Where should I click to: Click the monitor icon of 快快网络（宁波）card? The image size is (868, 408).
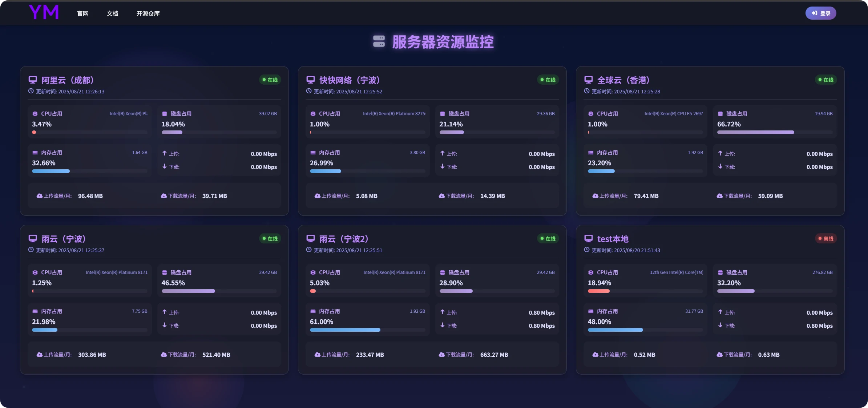(311, 80)
